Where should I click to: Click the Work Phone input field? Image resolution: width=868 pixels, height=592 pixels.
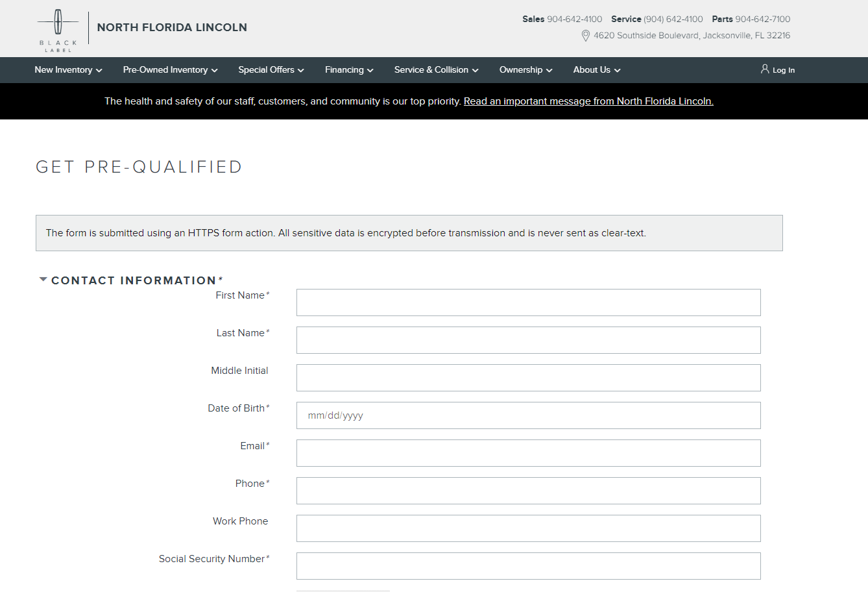[528, 528]
